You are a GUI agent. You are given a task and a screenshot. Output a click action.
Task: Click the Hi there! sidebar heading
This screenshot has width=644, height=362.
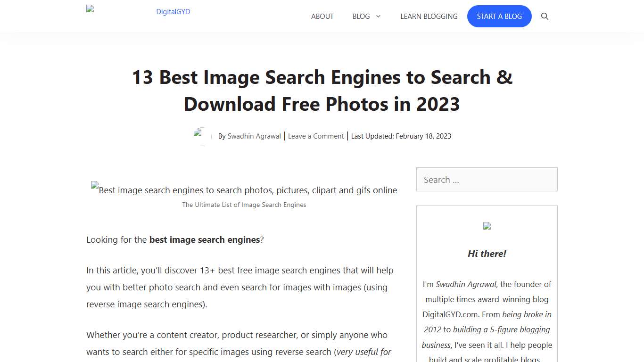coord(487,254)
